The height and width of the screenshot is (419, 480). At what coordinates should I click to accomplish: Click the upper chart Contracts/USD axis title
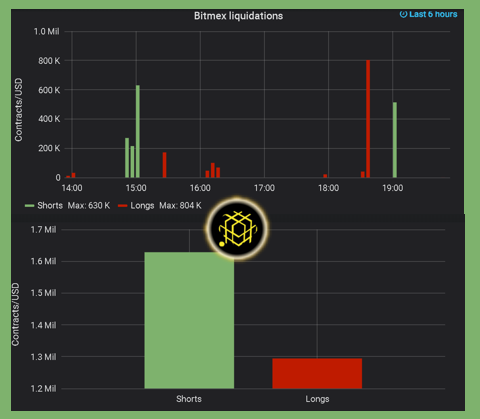coord(18,110)
